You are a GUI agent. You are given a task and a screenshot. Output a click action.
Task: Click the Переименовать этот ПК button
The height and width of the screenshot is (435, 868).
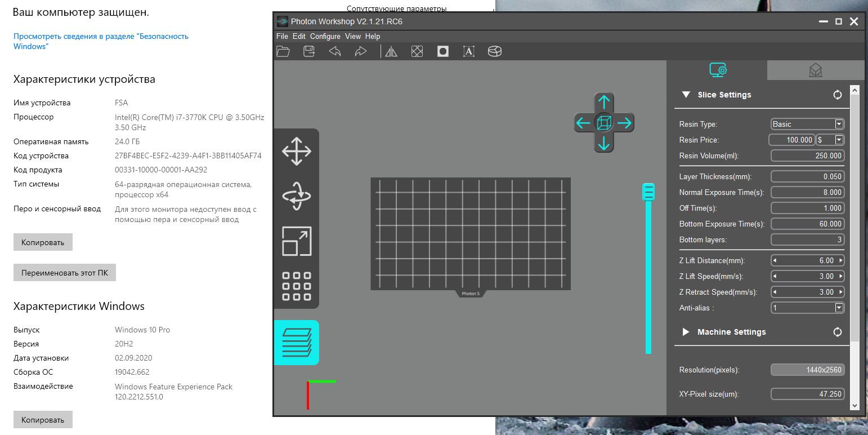(64, 273)
